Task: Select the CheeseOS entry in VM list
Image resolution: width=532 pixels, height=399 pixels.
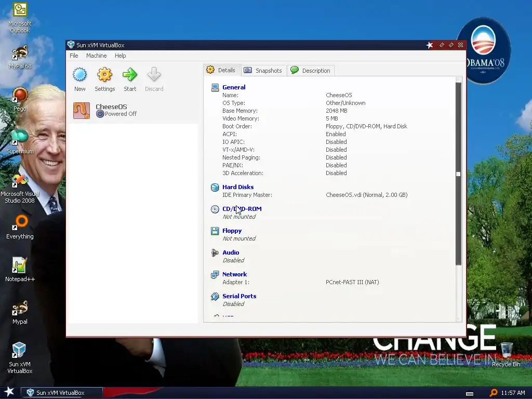Action: pyautogui.click(x=134, y=111)
